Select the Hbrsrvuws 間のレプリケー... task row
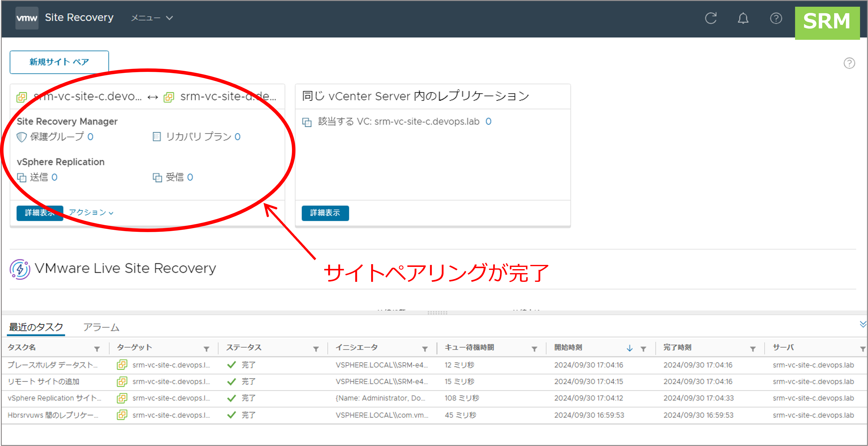The height and width of the screenshot is (446, 868). coord(434,415)
